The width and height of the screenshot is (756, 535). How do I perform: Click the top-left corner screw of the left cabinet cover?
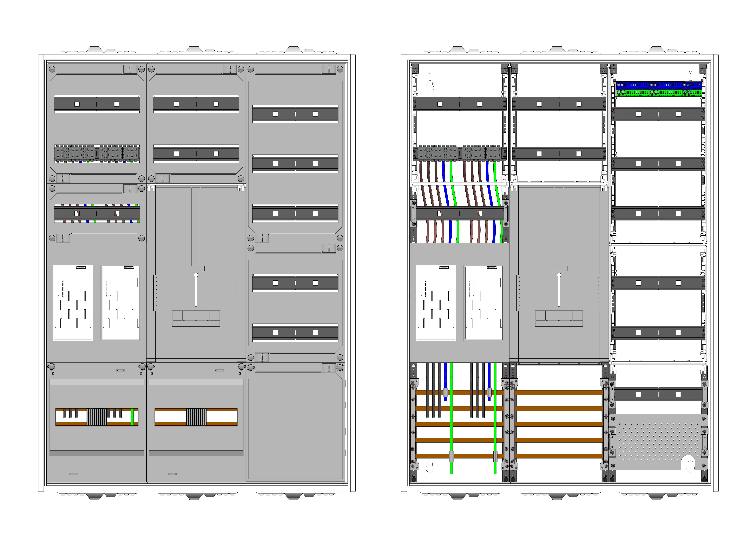point(52,69)
